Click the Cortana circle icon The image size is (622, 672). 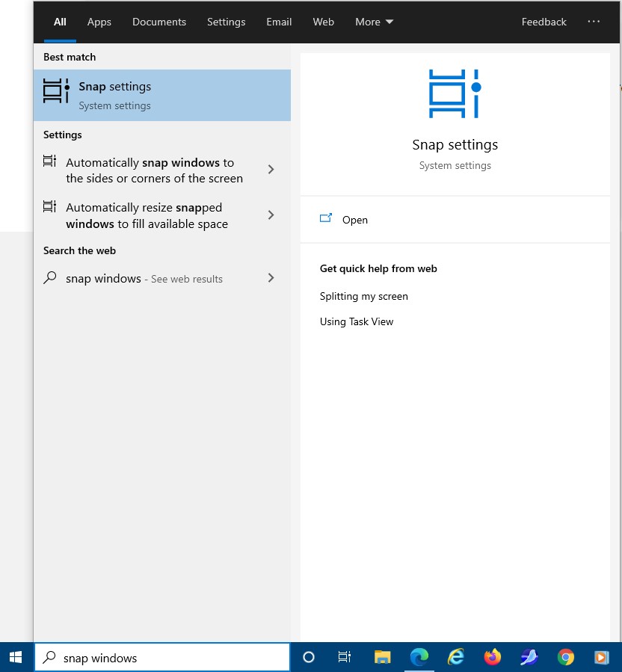[309, 657]
